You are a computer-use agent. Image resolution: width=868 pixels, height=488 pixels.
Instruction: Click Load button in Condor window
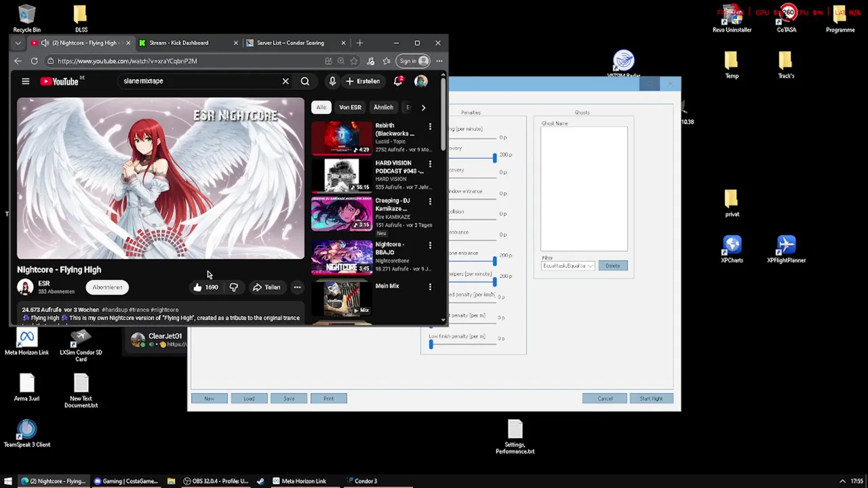[249, 399]
